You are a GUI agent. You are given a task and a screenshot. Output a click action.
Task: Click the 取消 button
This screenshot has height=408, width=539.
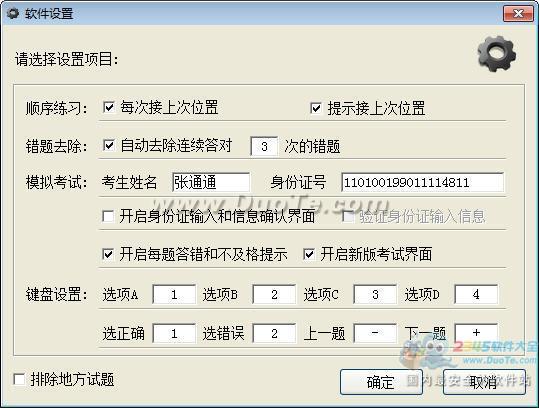(x=484, y=382)
